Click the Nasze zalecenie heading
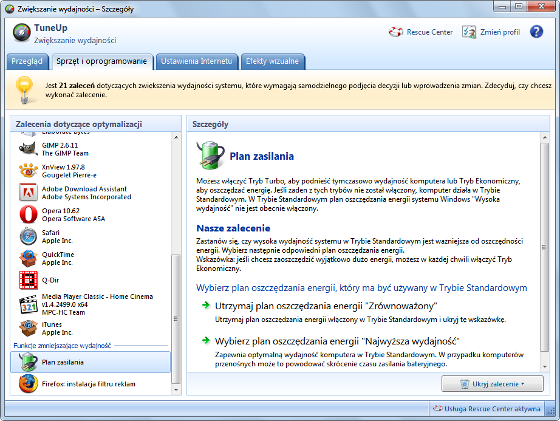 (x=233, y=228)
